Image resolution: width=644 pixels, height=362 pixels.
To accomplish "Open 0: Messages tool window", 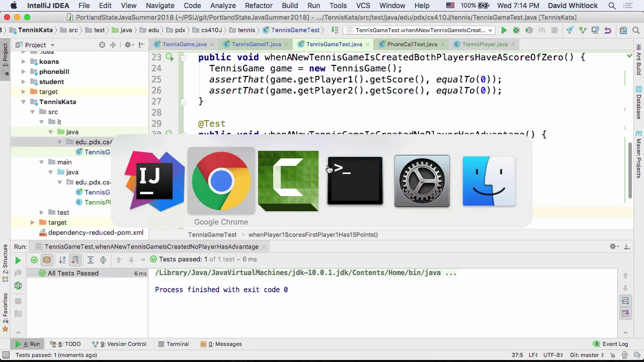I will pyautogui.click(x=221, y=344).
